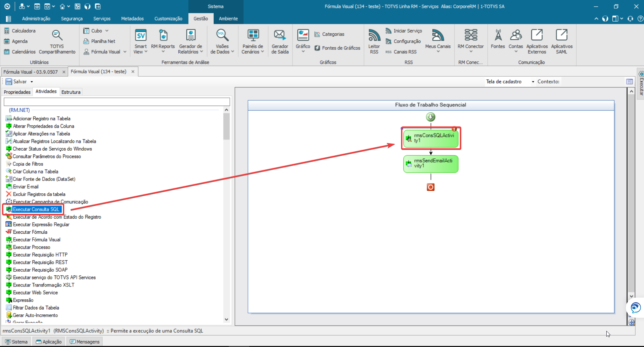
Task: Open Gerador de Relatórios
Action: pyautogui.click(x=191, y=41)
